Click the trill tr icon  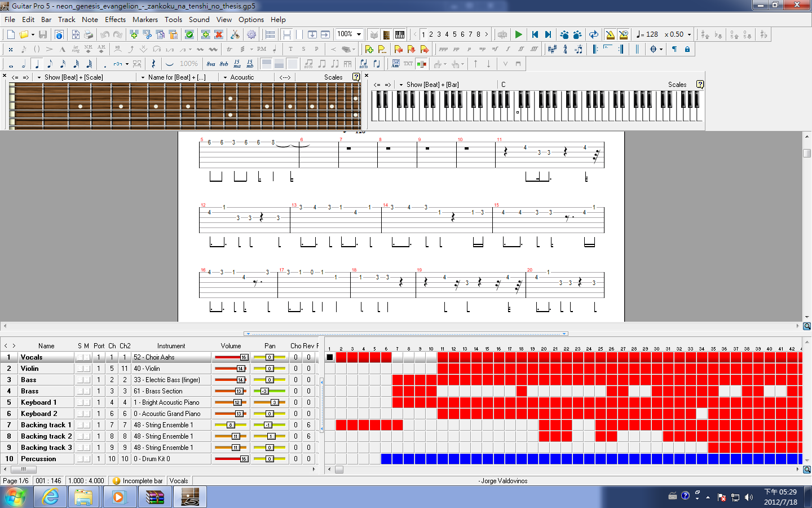click(230, 49)
